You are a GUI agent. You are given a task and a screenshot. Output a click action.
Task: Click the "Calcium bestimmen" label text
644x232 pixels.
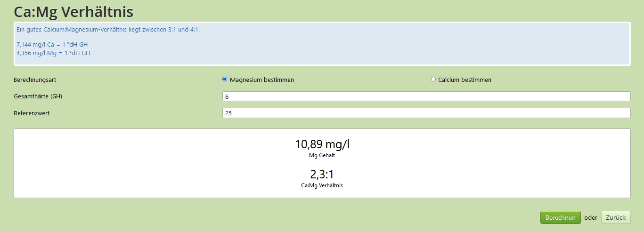(465, 80)
